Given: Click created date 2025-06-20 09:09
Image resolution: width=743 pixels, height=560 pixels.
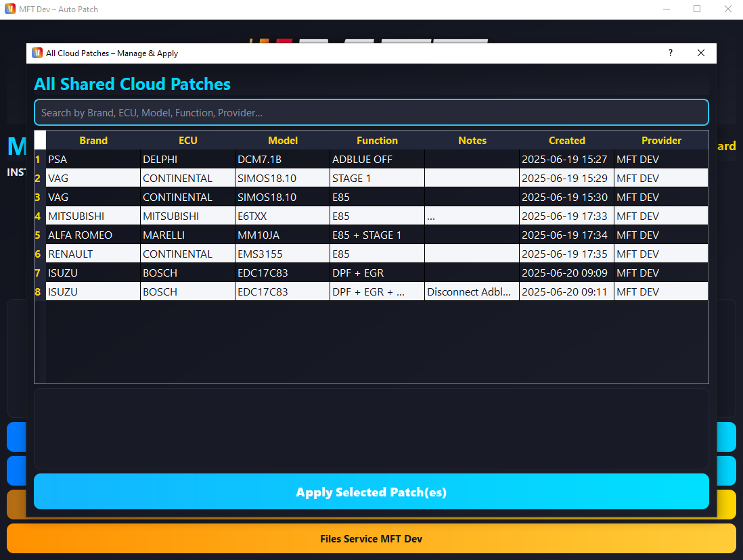Looking at the screenshot, I should point(567,273).
